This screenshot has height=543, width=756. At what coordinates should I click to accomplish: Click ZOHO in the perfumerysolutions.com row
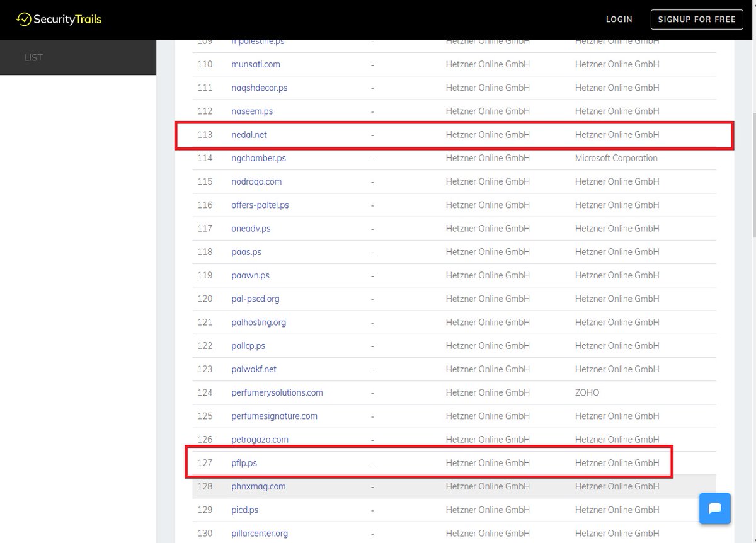[587, 392]
